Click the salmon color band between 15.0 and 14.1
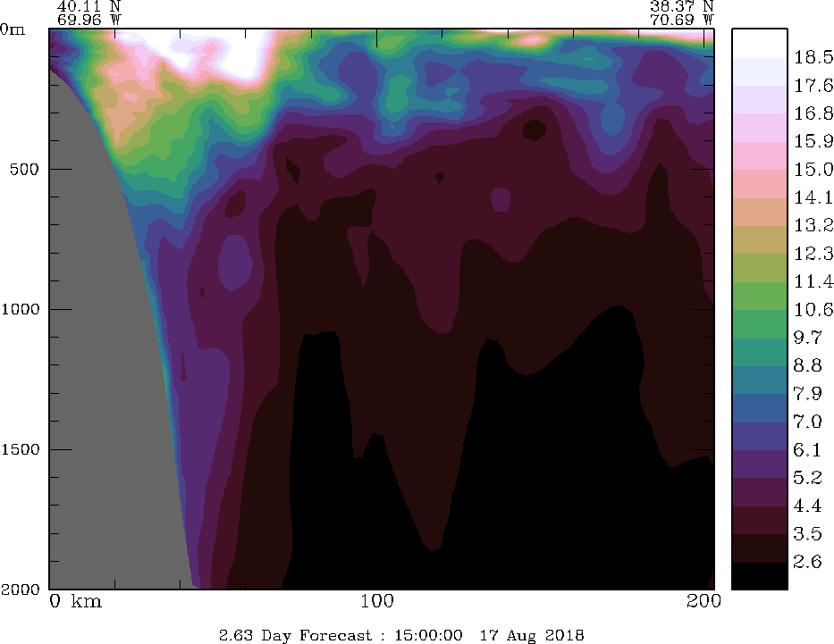This screenshot has height=644, width=834. pyautogui.click(x=760, y=183)
